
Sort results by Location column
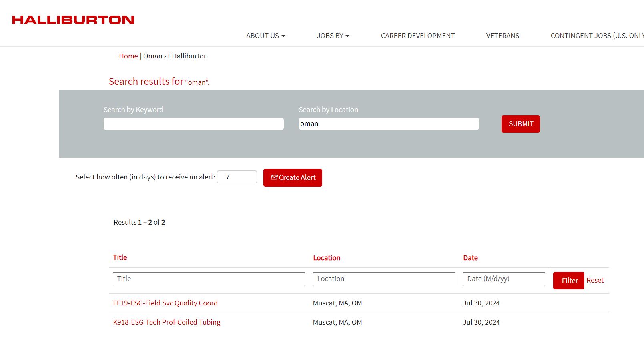click(327, 258)
